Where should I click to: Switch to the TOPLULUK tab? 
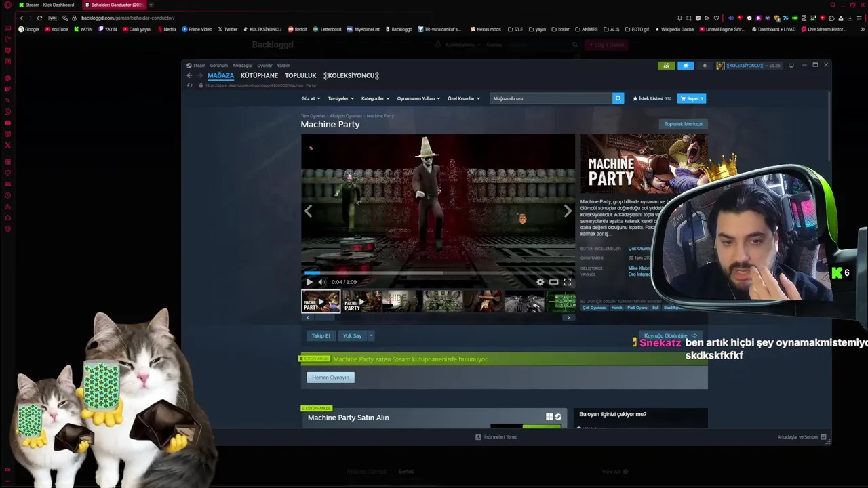pyautogui.click(x=300, y=75)
